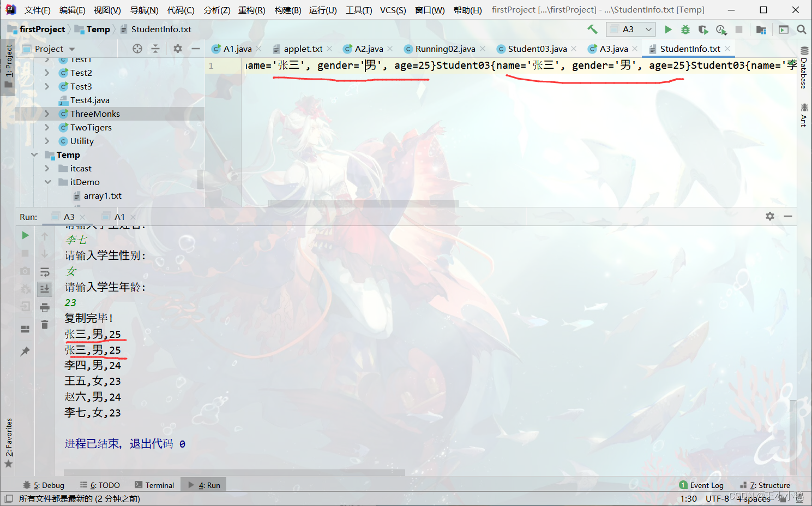Toggle soft-wrap in Run console
812x506 pixels.
[45, 272]
